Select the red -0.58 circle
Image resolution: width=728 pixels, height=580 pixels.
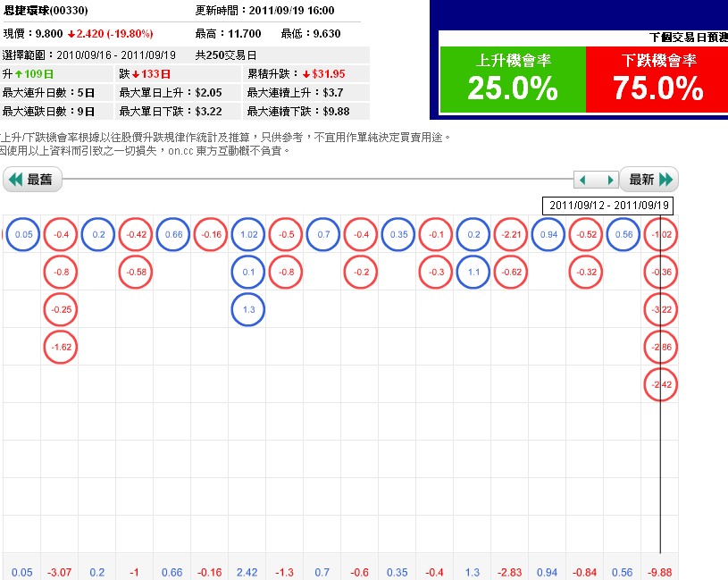point(136,272)
